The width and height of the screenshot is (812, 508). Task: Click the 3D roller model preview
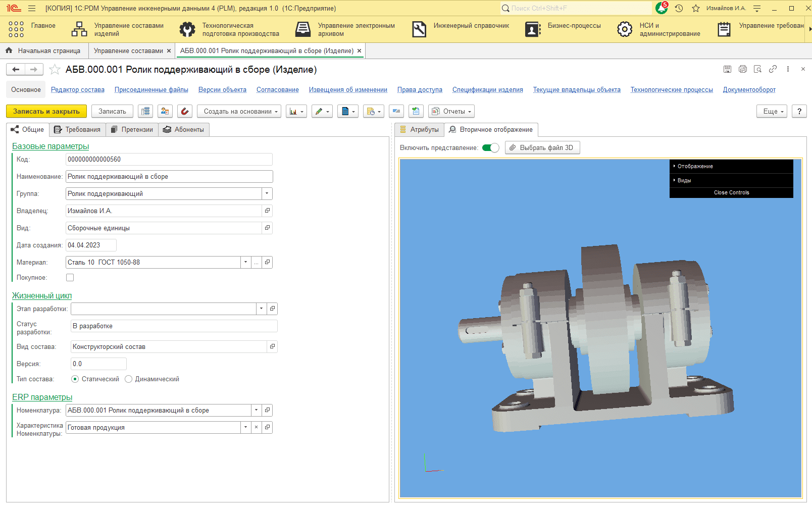point(596,338)
